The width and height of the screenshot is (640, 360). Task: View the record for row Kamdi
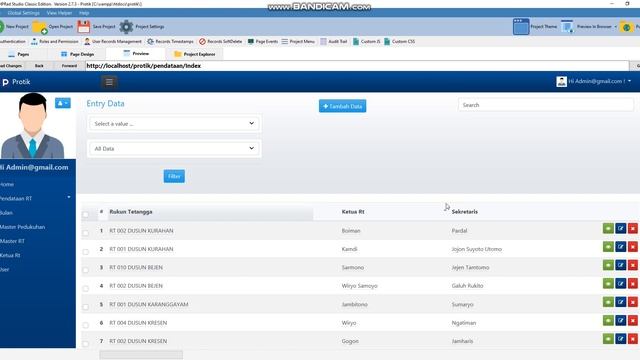(x=608, y=247)
